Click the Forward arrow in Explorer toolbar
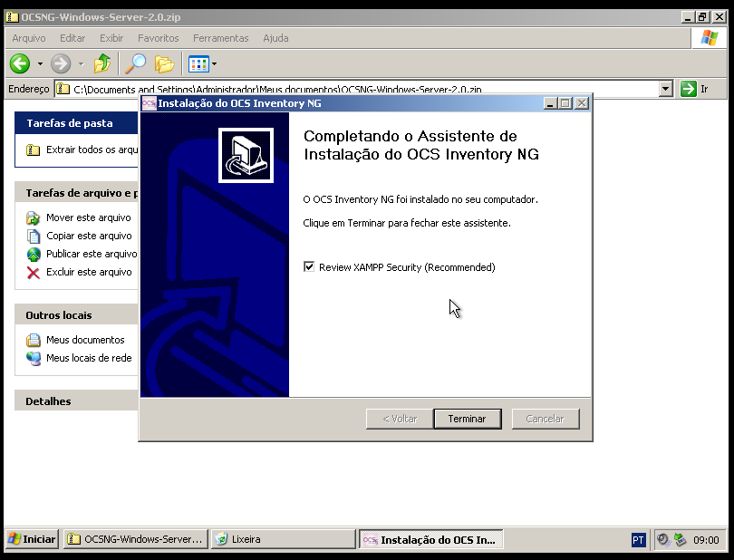Image resolution: width=734 pixels, height=560 pixels. click(x=61, y=63)
